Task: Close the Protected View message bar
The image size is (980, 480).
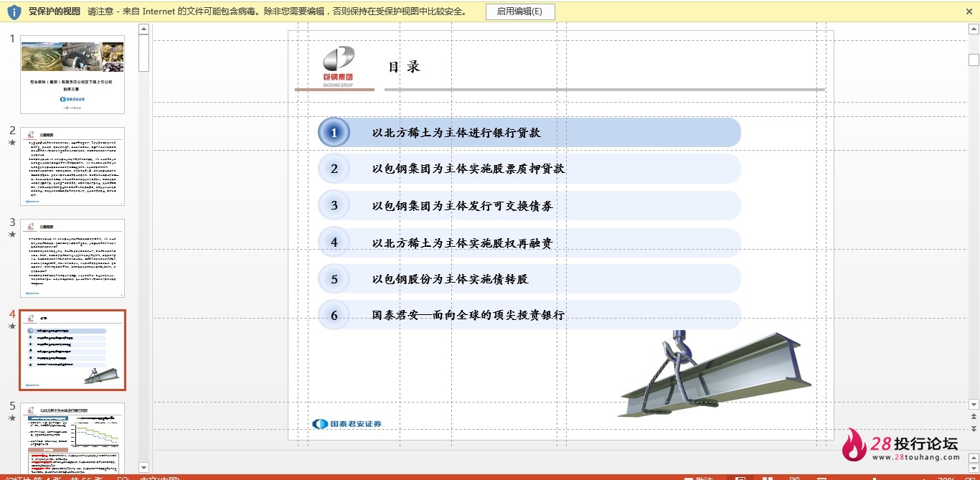Action: tap(969, 11)
